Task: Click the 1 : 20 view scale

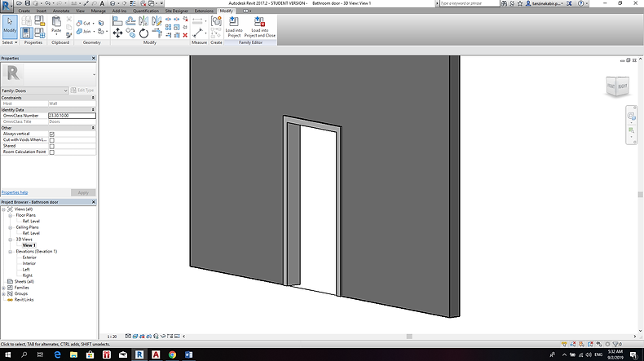Action: [x=112, y=337]
